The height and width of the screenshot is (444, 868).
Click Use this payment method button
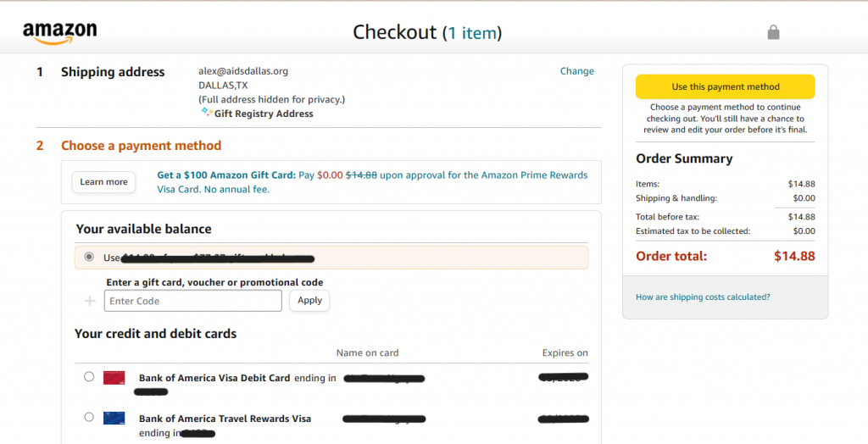725,86
